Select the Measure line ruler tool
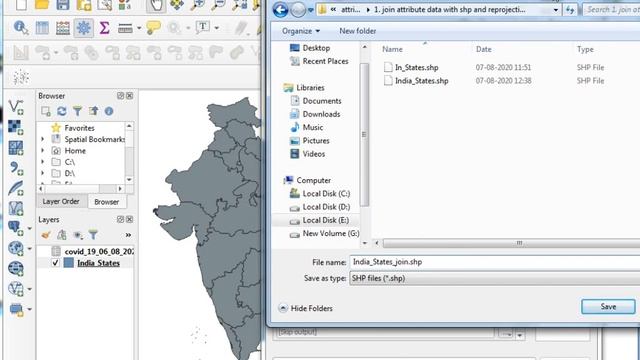Screen dimensions: 640x360 (x=125, y=28)
